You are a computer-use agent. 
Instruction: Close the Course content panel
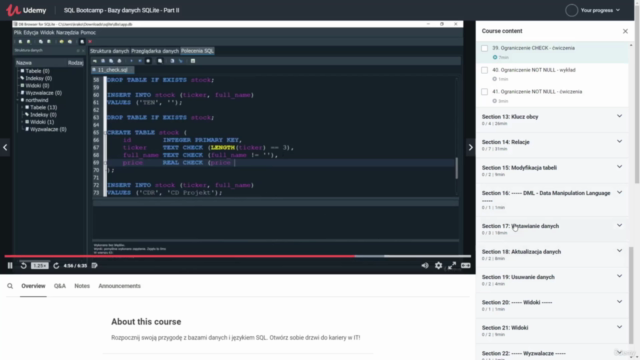pos(625,31)
